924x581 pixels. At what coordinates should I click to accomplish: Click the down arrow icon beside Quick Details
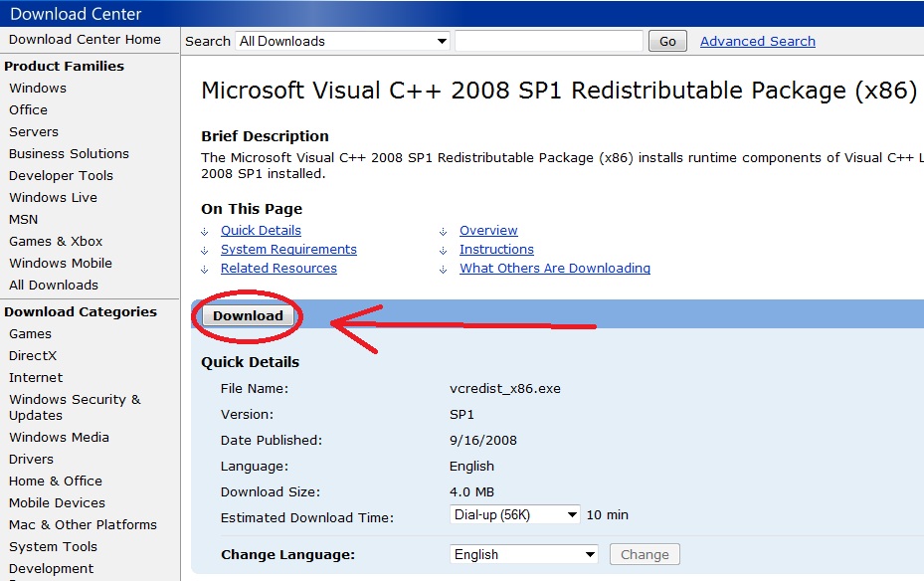[x=205, y=231]
